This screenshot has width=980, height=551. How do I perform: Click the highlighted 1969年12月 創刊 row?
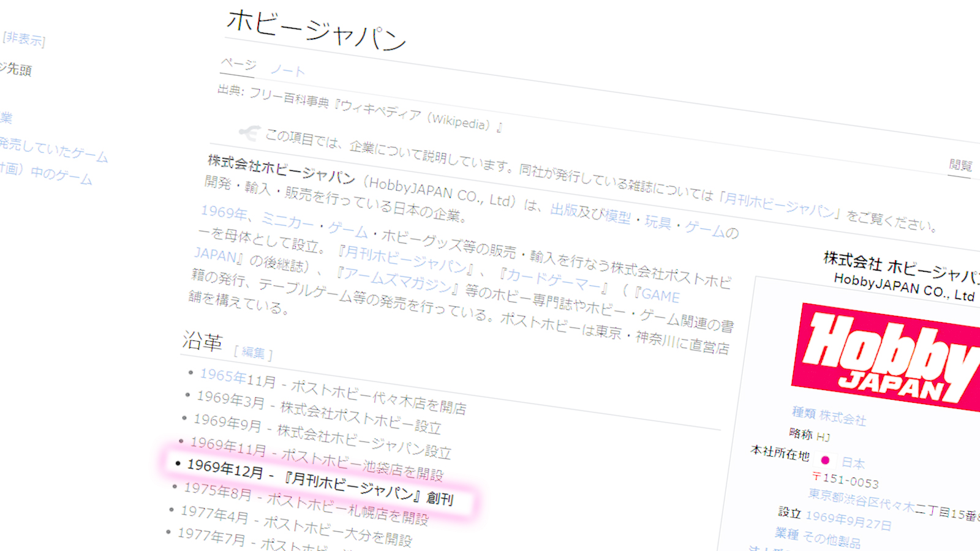[x=320, y=482]
